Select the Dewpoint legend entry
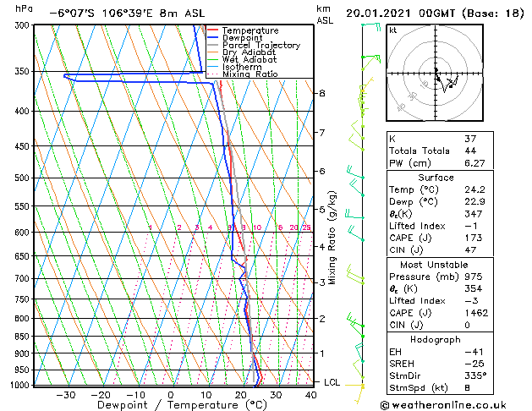Screen dimensions: 532x411 (244, 38)
